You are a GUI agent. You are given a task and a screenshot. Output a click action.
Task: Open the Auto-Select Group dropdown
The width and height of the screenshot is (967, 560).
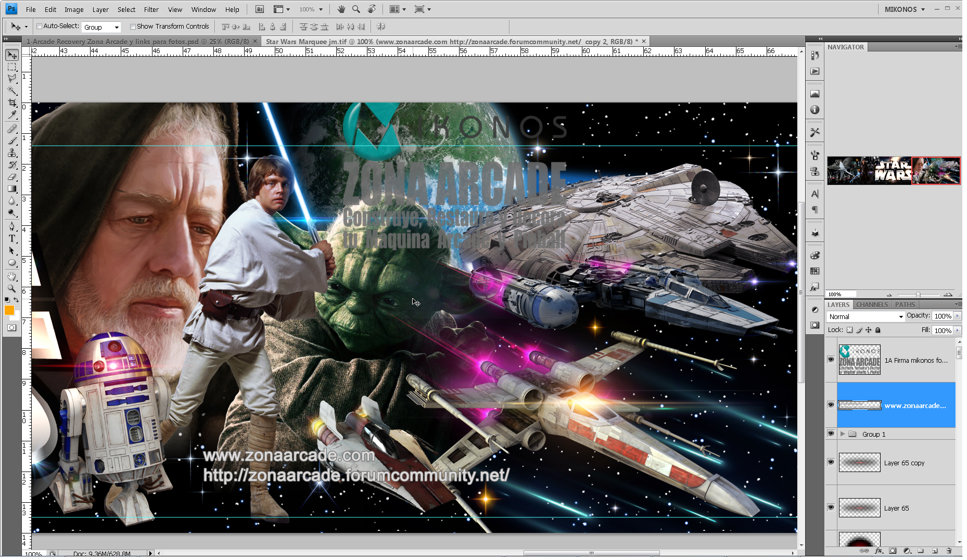[x=101, y=27]
